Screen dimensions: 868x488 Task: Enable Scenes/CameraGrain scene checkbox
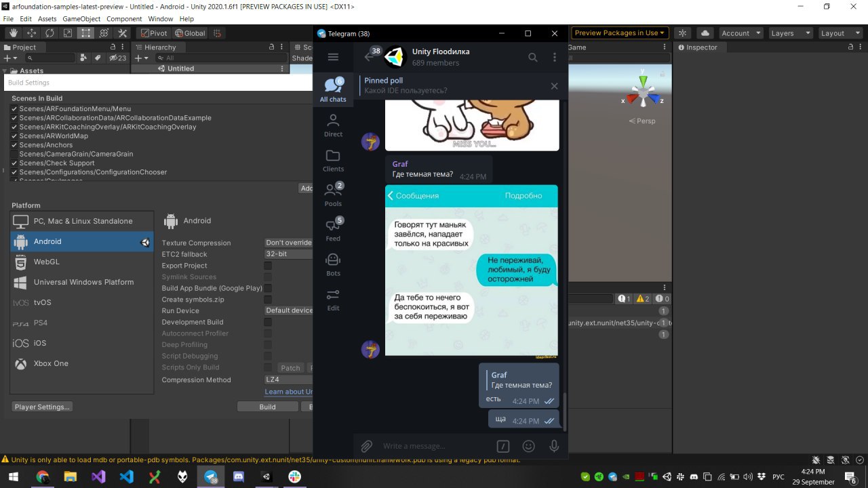15,154
